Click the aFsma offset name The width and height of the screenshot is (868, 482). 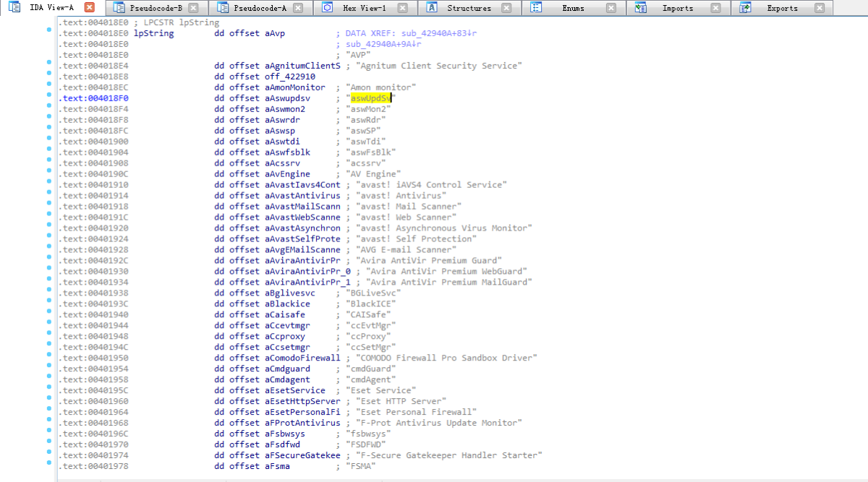(277, 467)
